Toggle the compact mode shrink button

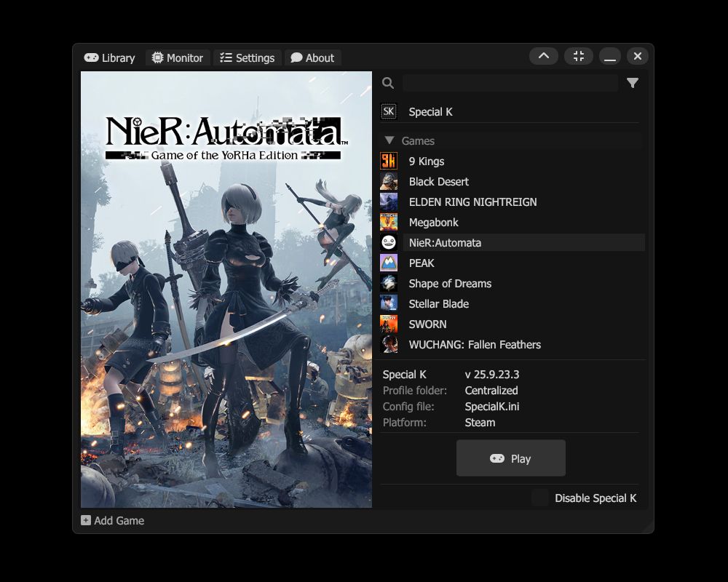click(x=579, y=56)
